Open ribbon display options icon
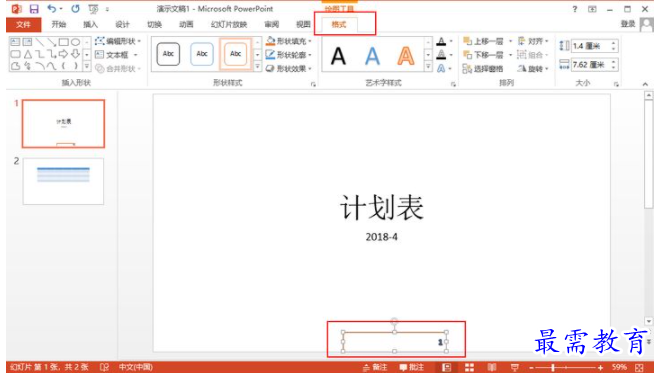 [592, 9]
